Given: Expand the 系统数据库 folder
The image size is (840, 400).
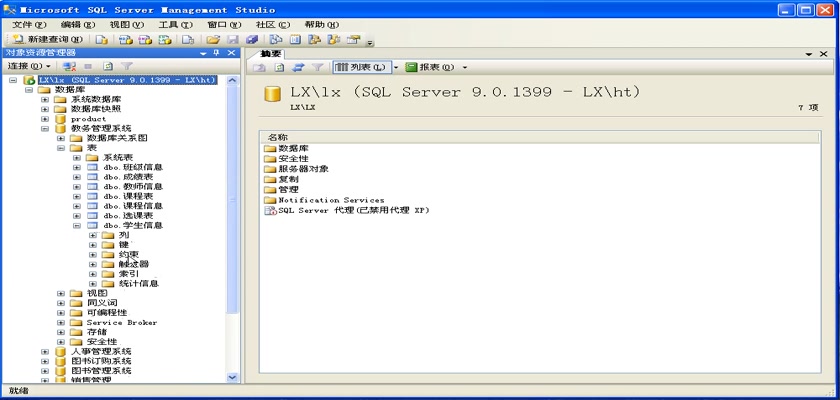Looking at the screenshot, I should coord(45,100).
